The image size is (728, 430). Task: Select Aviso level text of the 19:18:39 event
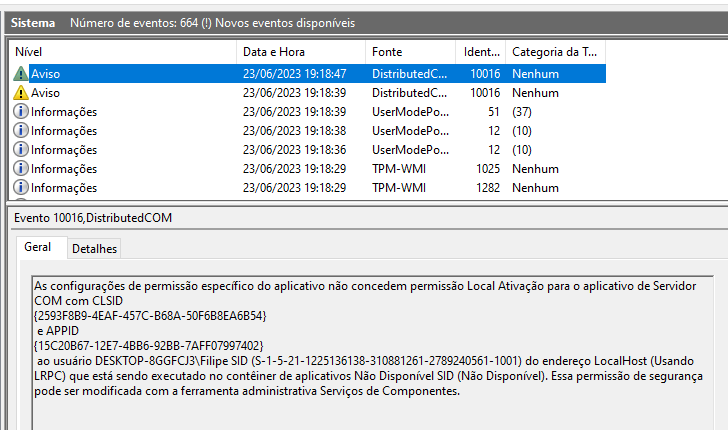point(46,93)
